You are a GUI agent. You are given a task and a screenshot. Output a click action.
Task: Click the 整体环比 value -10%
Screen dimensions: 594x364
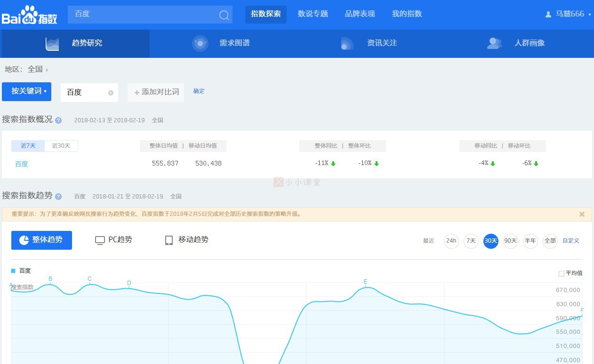(x=365, y=163)
